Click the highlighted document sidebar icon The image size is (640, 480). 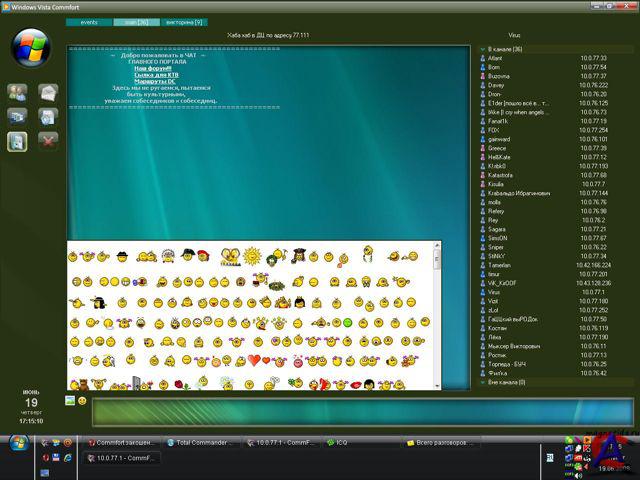[x=18, y=141]
